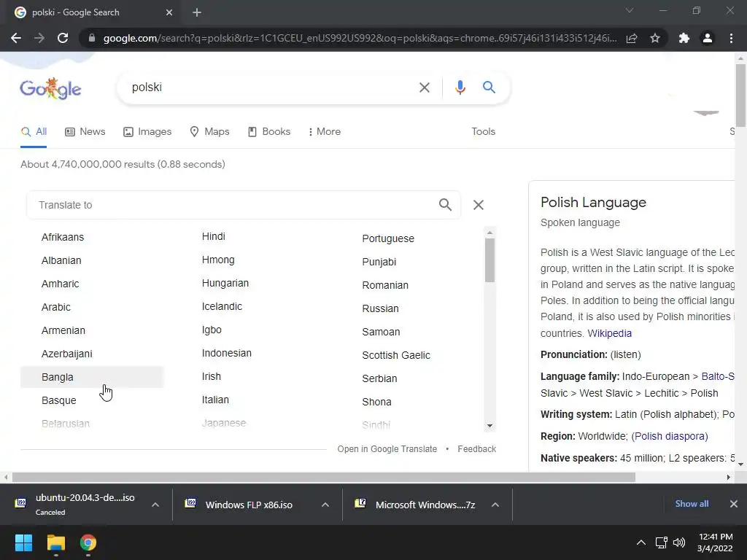The height and width of the screenshot is (560, 747).
Task: Click the Translate to search magnifier
Action: tap(445, 205)
